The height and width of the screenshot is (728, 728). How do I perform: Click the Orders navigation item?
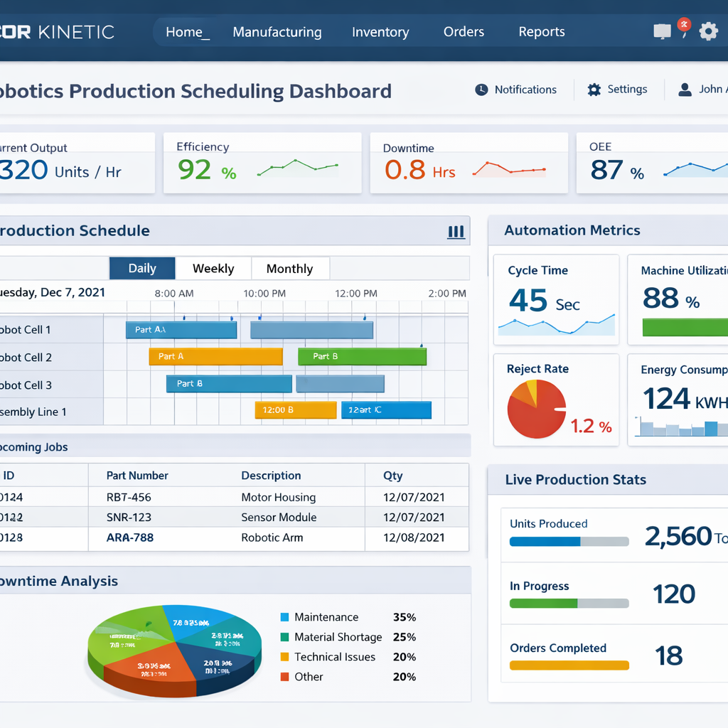point(464,31)
